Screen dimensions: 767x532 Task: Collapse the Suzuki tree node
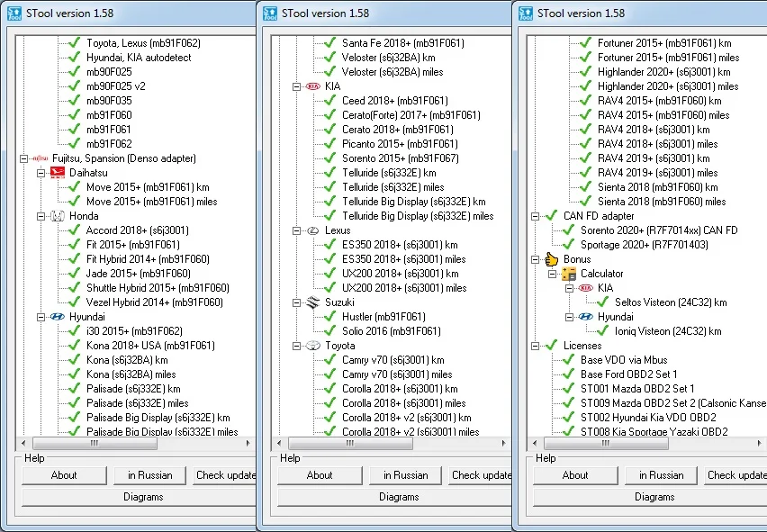[296, 302]
